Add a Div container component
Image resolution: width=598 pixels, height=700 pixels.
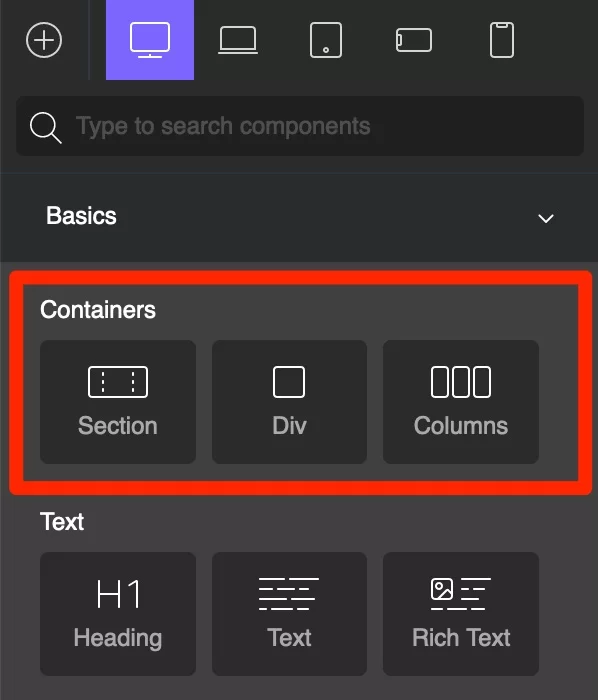pos(289,402)
